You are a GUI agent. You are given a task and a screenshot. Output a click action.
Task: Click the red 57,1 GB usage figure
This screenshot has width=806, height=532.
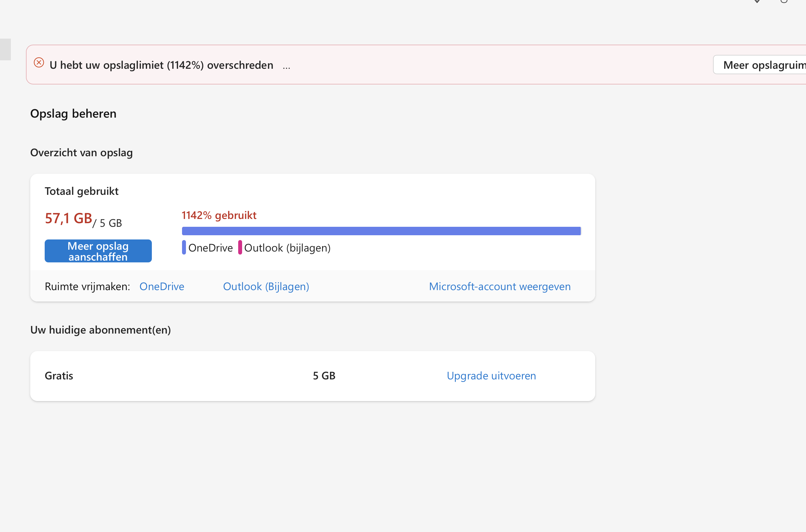[69, 218]
